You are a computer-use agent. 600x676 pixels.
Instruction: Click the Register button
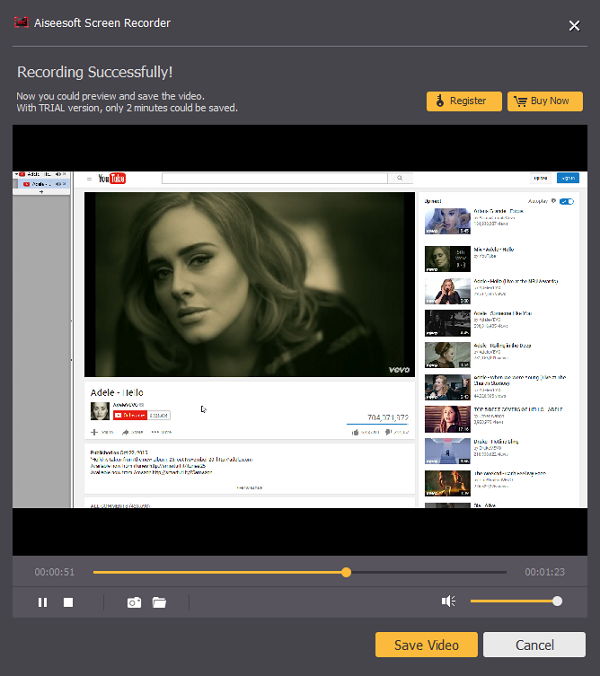click(x=464, y=101)
